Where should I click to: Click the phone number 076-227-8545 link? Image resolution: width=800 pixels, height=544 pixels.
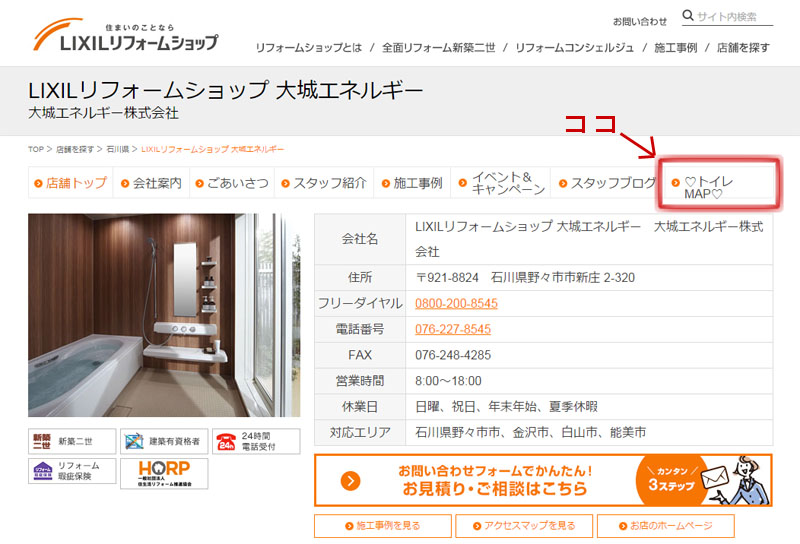pyautogui.click(x=453, y=329)
